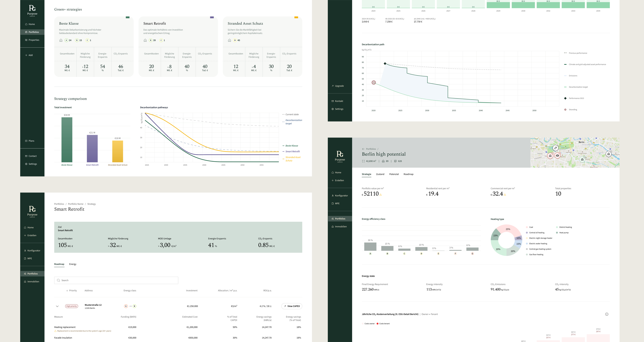The height and width of the screenshot is (342, 644).
Task: Collapse the Musterstraße 12 property row
Action: 57,306
